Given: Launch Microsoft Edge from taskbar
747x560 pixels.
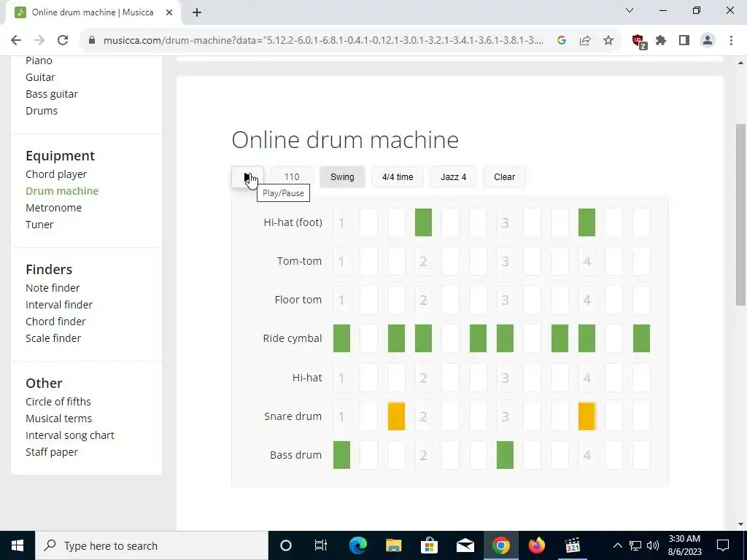Looking at the screenshot, I should click(357, 545).
